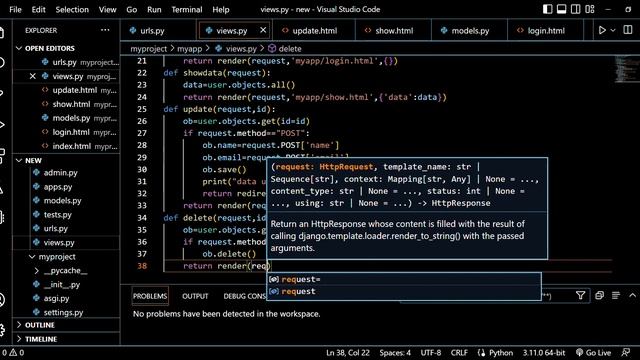Select index.html in open editors list
This screenshot has width=640, height=360.
66,146
